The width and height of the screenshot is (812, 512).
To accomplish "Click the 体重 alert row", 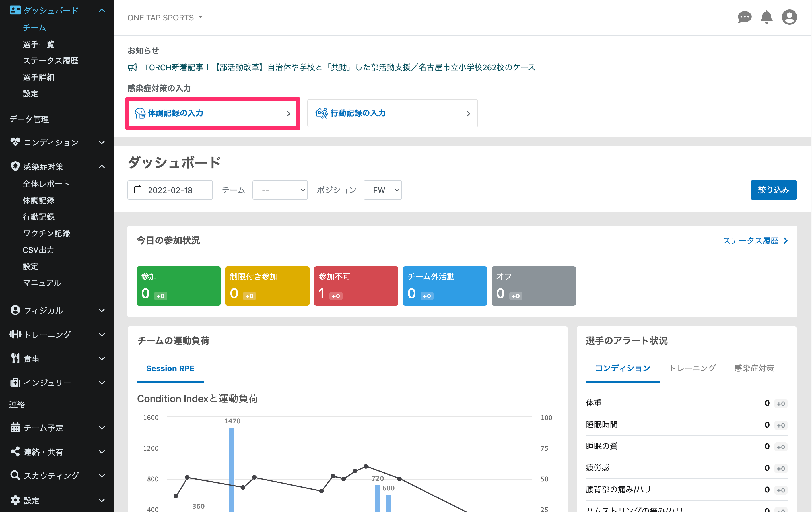I will (686, 403).
